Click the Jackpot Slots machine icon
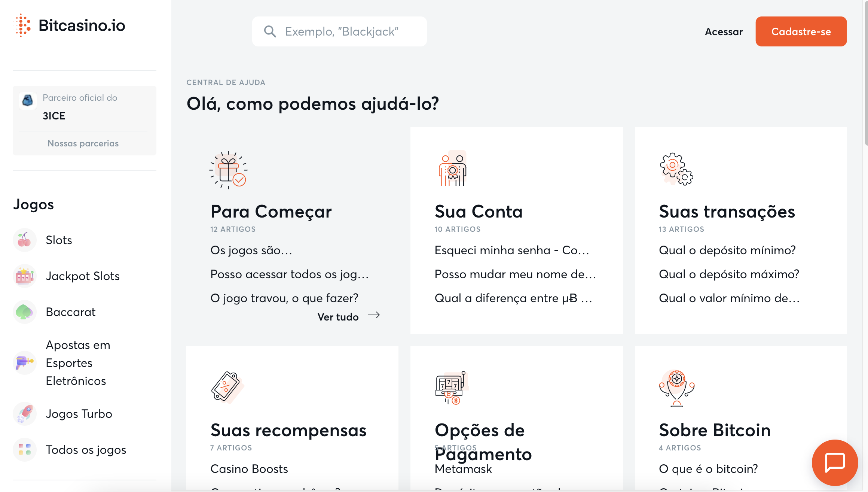The image size is (868, 492). 25,276
